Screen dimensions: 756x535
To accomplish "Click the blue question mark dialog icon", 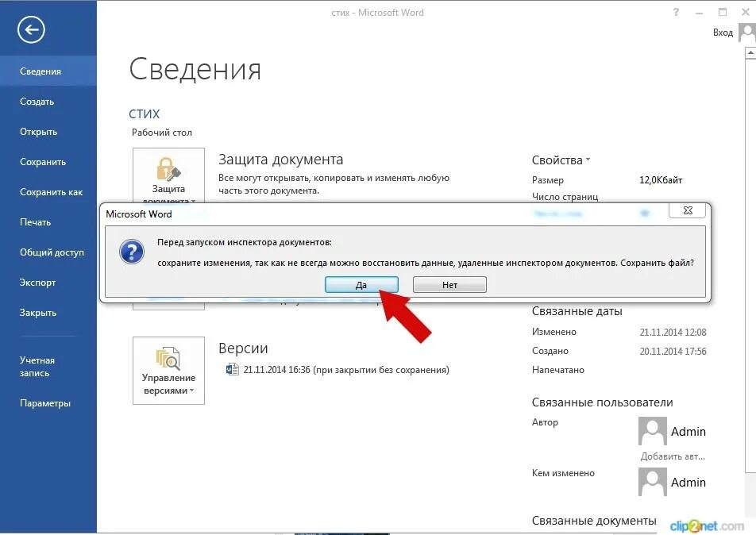I will (132, 252).
